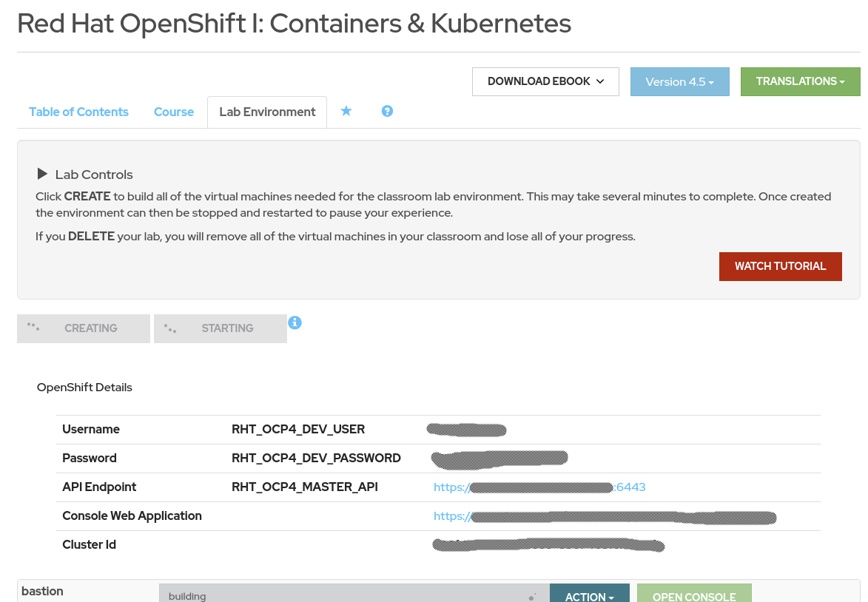
Task: Expand the Translations dropdown menu
Action: point(800,81)
